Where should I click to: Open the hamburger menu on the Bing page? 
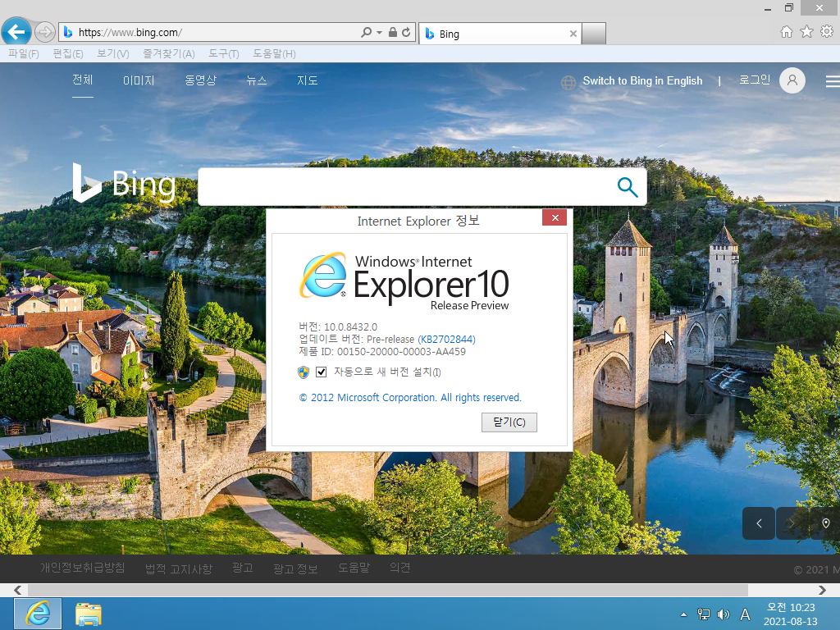pyautogui.click(x=832, y=80)
